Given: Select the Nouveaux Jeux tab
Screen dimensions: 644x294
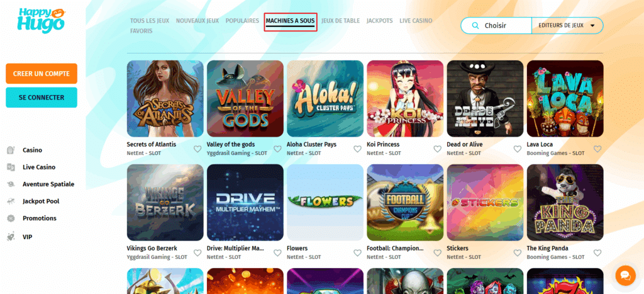Looking at the screenshot, I should pyautogui.click(x=197, y=21).
